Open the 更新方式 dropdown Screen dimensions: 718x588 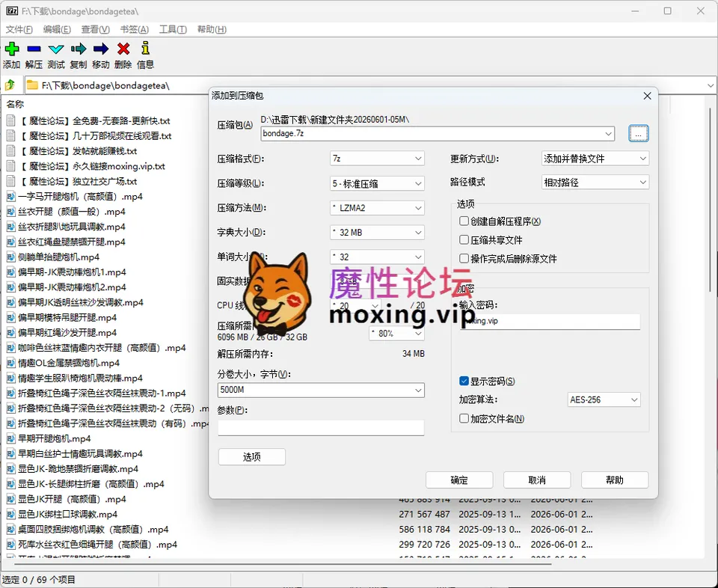tap(595, 159)
